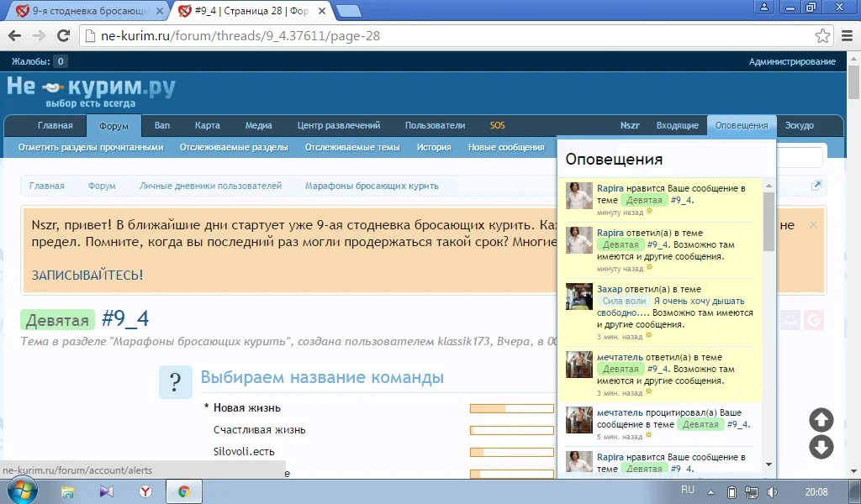This screenshot has width=861, height=504.
Task: Bookmark page with the star icon
Action: pyautogui.click(x=822, y=36)
